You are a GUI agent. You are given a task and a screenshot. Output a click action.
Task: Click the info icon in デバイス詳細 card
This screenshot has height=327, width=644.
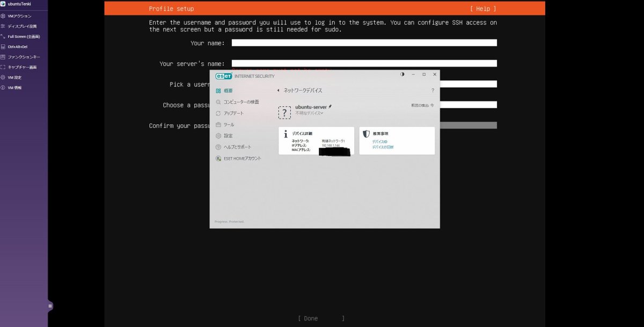tap(286, 134)
